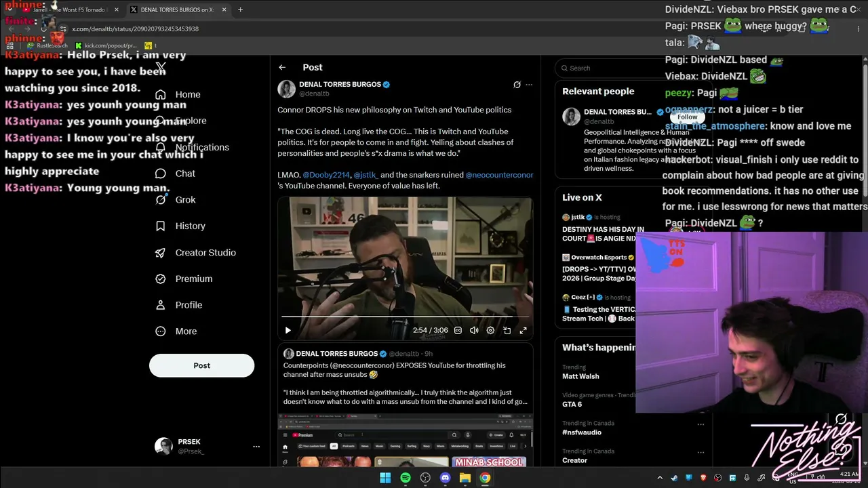Open the Notifications page in sidebar
Viewport: 868px width, 488px height.
[x=192, y=147]
